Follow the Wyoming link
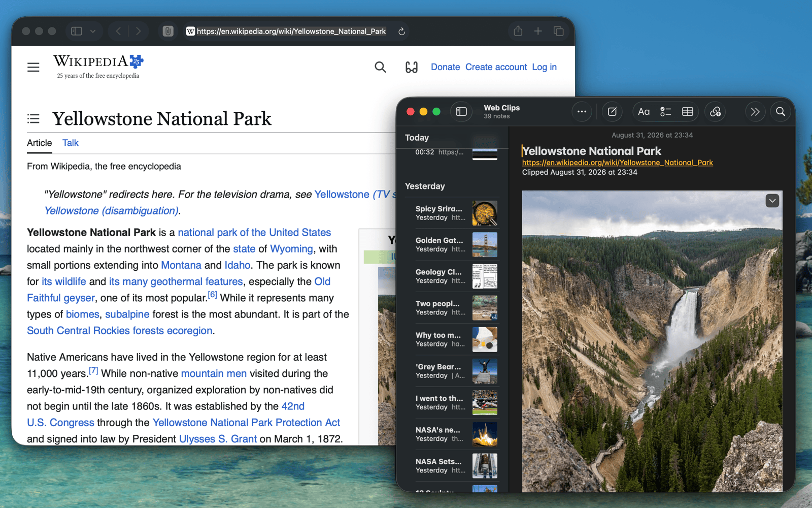 coord(291,249)
